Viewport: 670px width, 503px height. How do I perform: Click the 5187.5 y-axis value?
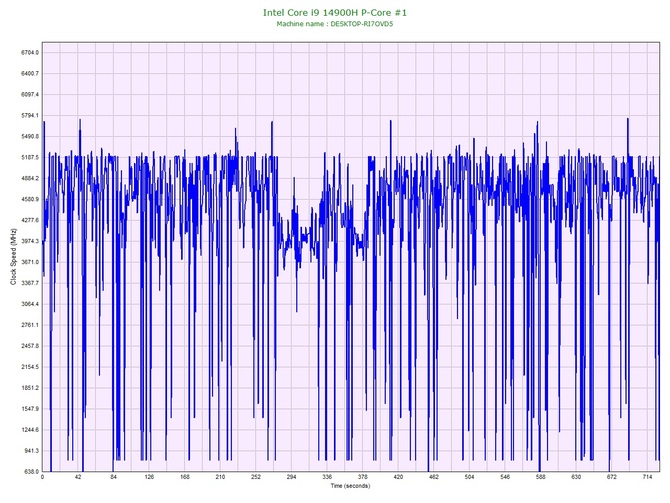coord(30,157)
